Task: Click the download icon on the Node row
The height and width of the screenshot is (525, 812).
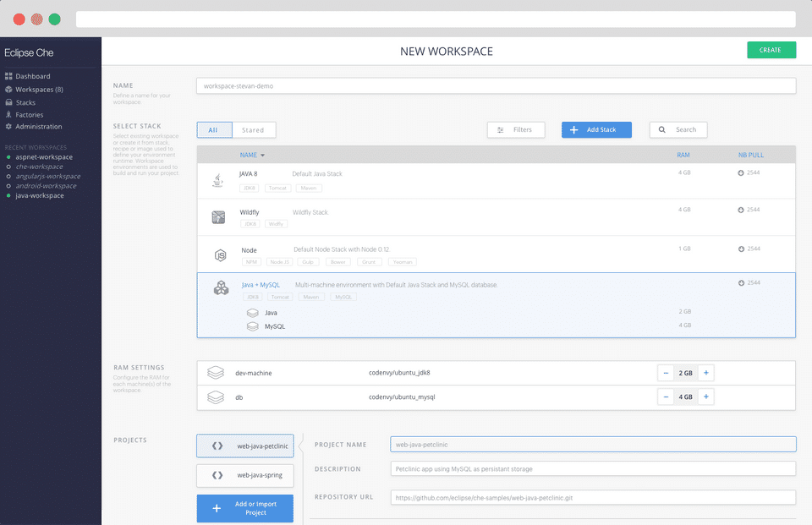Action: [x=741, y=249]
